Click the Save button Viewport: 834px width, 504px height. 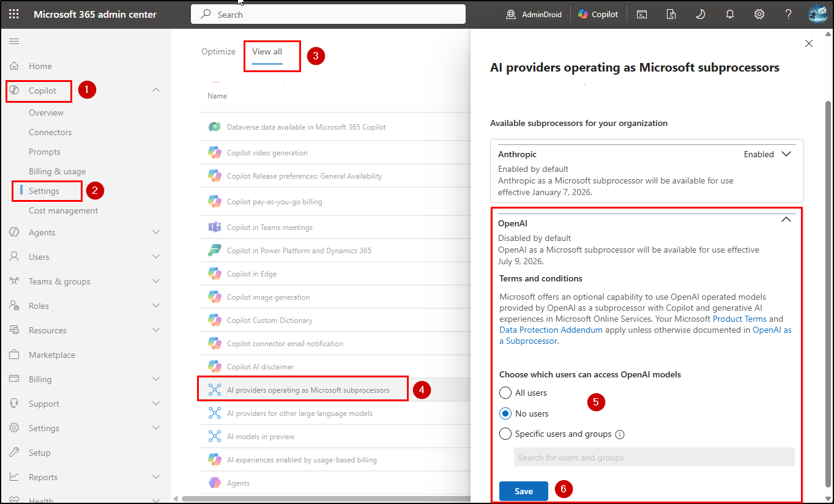(524, 491)
